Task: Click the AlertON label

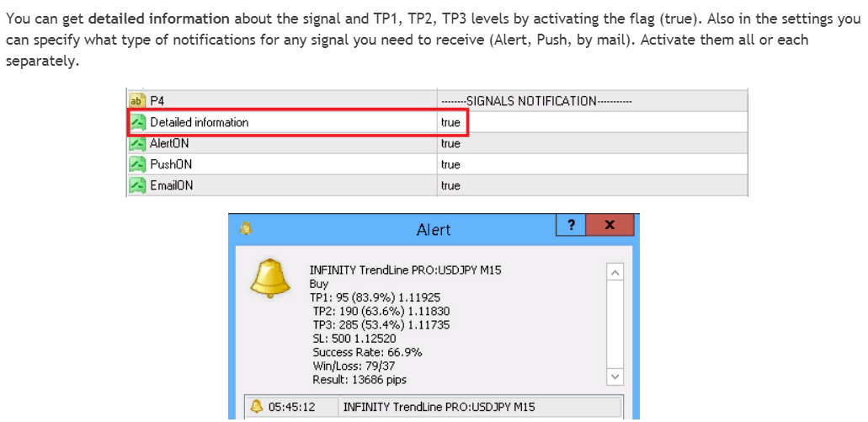Action: click(169, 143)
